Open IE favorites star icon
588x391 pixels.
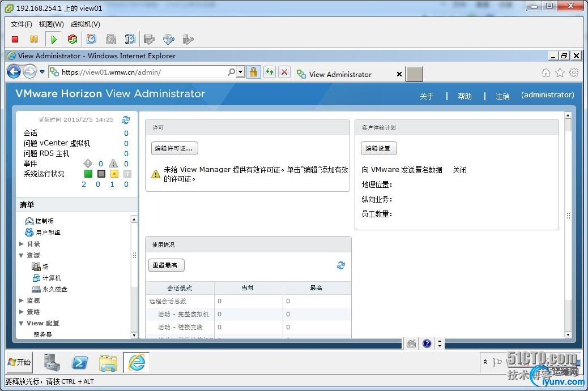click(560, 72)
